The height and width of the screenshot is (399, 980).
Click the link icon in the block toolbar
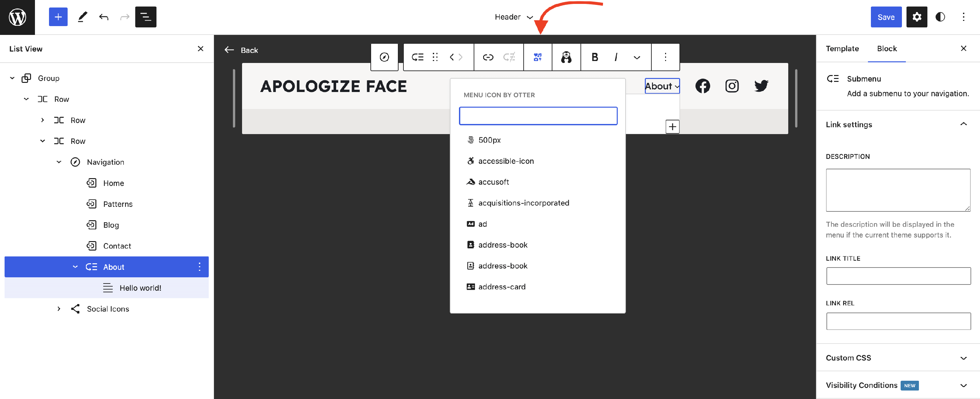[488, 57]
